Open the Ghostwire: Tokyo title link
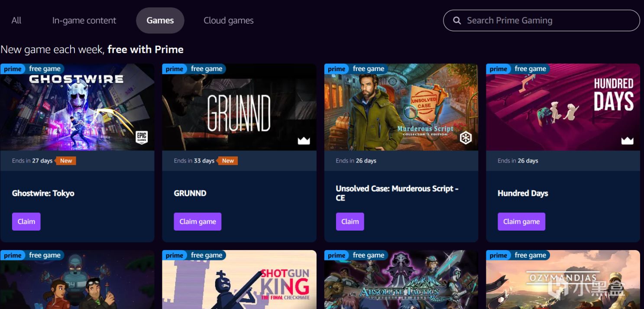 pyautogui.click(x=43, y=193)
